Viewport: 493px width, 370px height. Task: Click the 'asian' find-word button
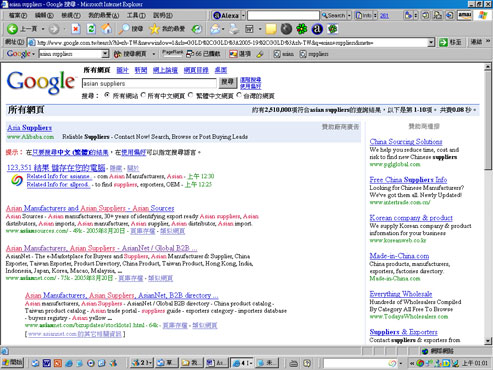click(x=284, y=54)
